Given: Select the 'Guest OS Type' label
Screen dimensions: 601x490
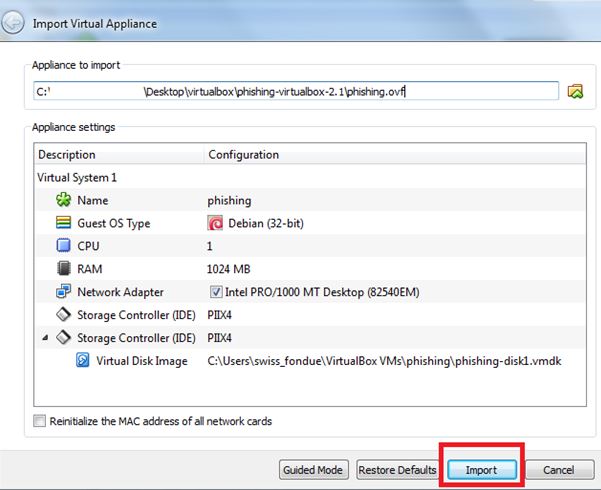Looking at the screenshot, I should (x=114, y=224).
